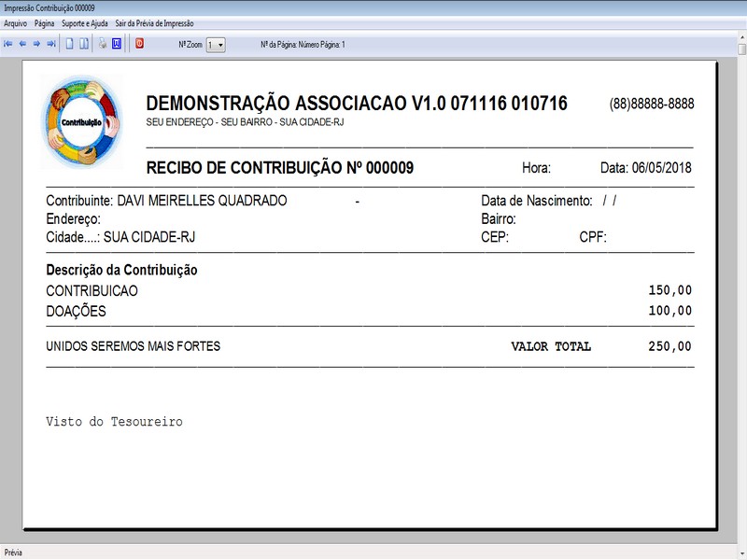Click the VALOR TOTAL label
Image resolution: width=747 pixels, height=560 pixels.
(551, 346)
